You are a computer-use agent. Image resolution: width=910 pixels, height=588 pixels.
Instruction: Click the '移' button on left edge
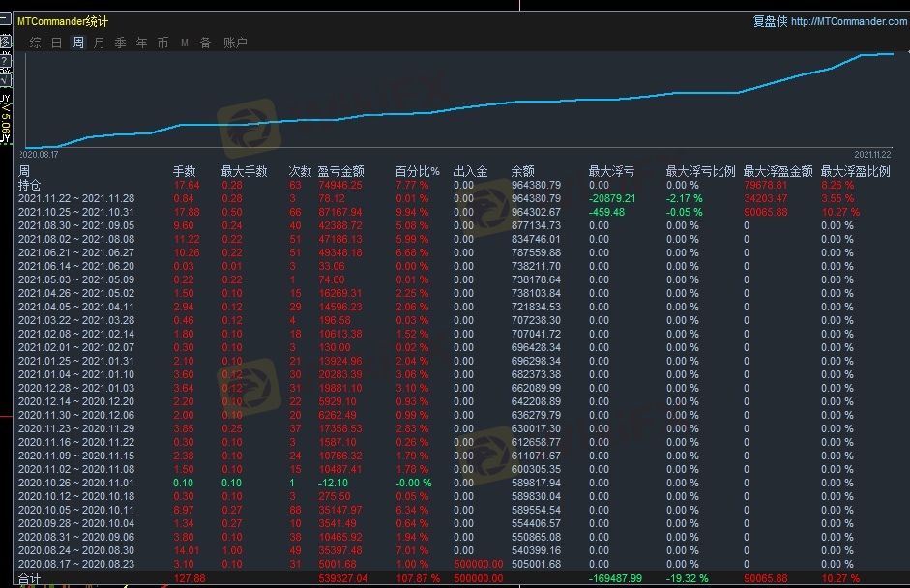pos(5,43)
